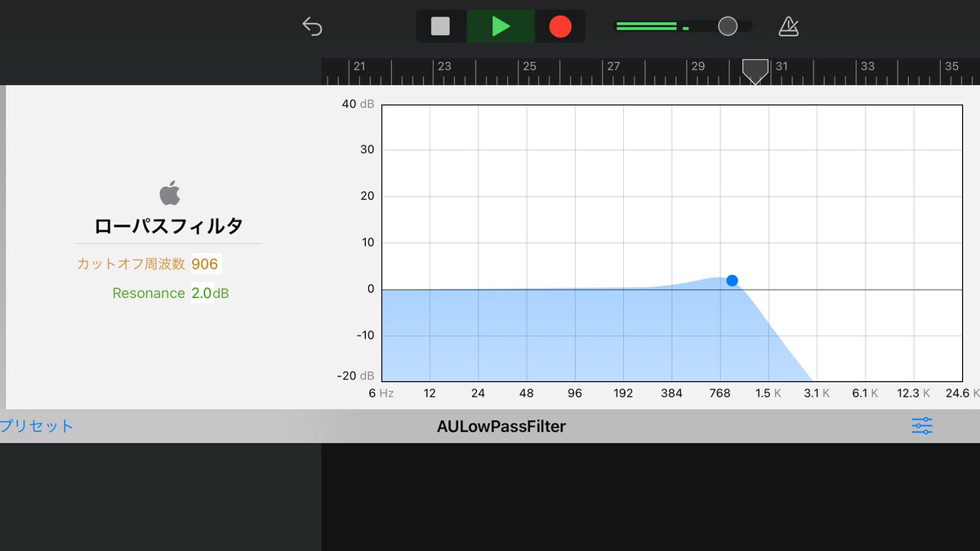Screen dimensions: 980x551
Task: Click bar 21 on the timeline ruler
Action: coord(359,66)
